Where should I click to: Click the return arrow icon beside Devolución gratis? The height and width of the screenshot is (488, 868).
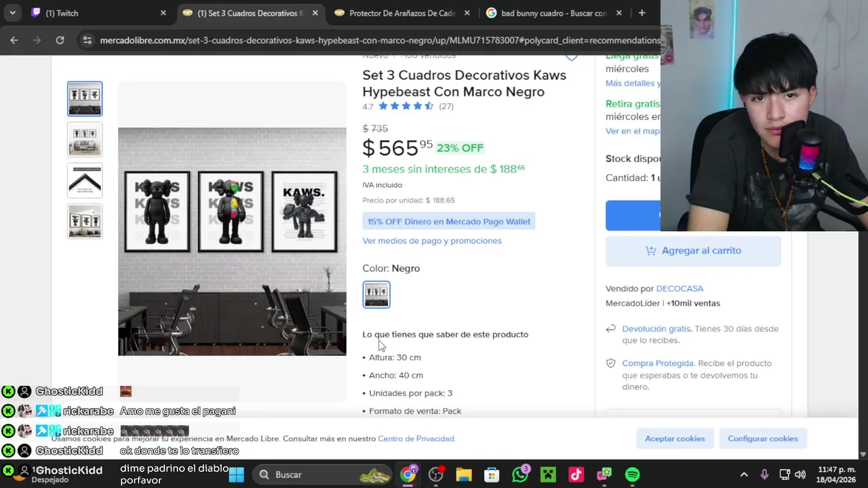coord(610,329)
